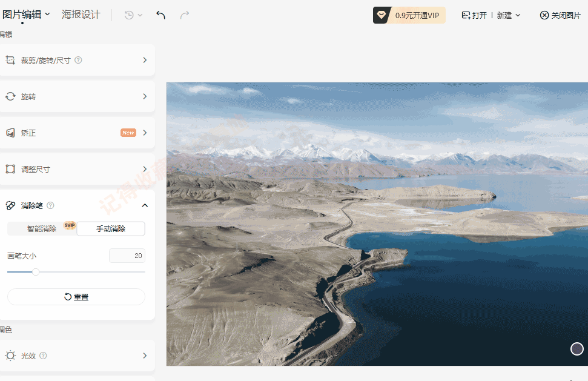Select the 智能消除 mode
588x381 pixels.
[42, 229]
